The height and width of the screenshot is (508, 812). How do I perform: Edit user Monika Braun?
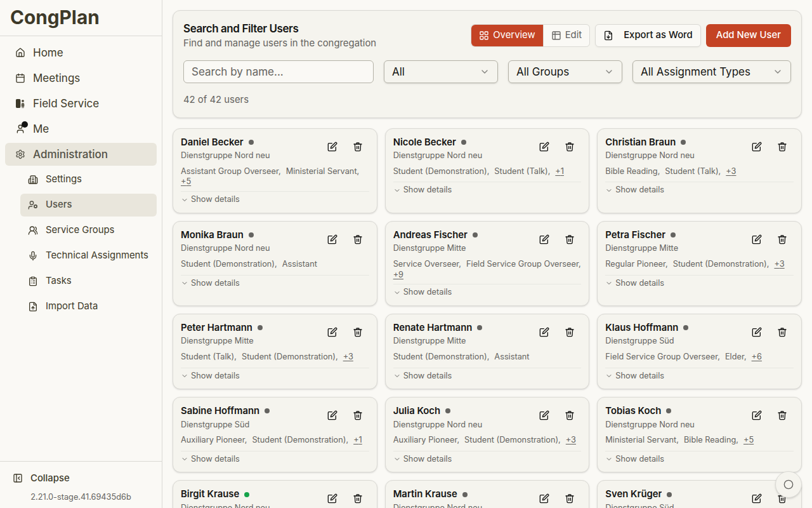click(x=332, y=239)
